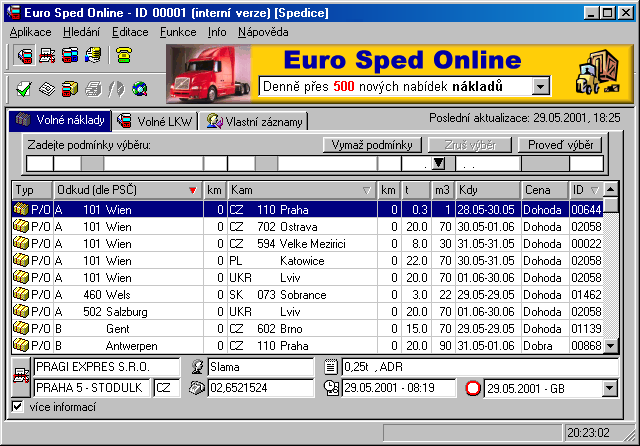
Task: Sort by the 'Odkud (dle PSČ)' column header
Action: point(127,190)
